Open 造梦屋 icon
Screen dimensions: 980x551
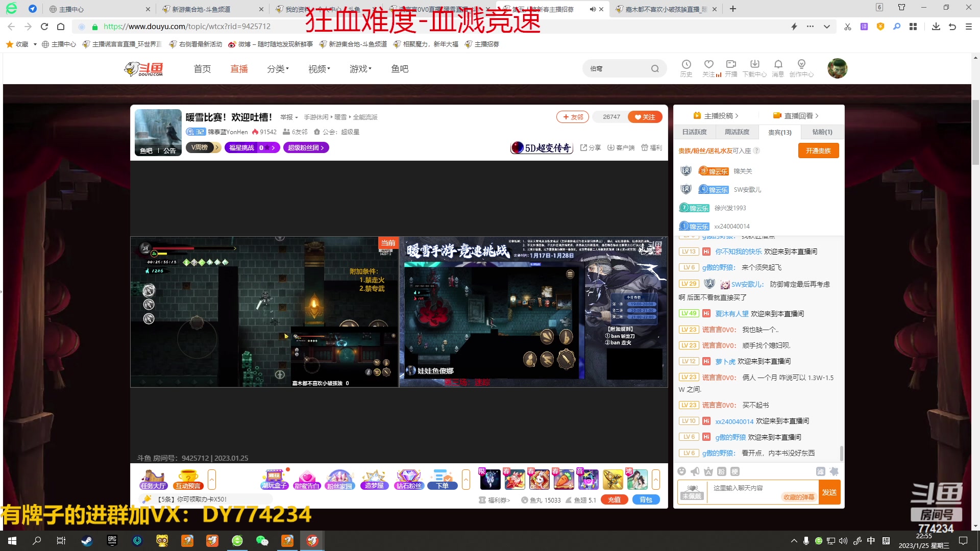pos(374,480)
